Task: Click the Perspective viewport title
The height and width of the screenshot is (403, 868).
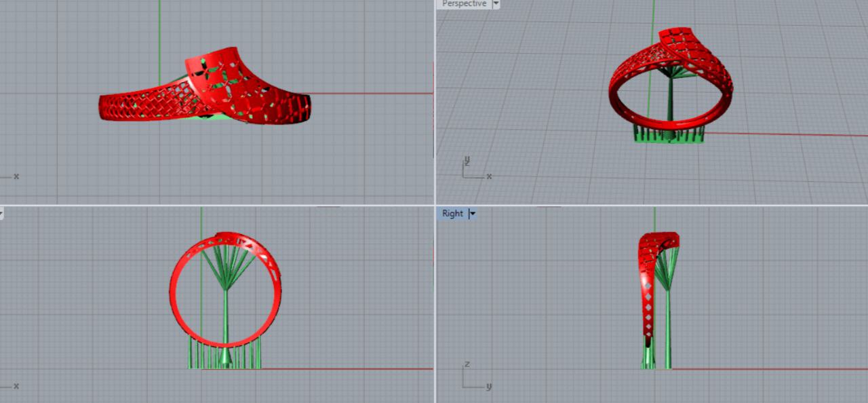Action: pyautogui.click(x=464, y=4)
